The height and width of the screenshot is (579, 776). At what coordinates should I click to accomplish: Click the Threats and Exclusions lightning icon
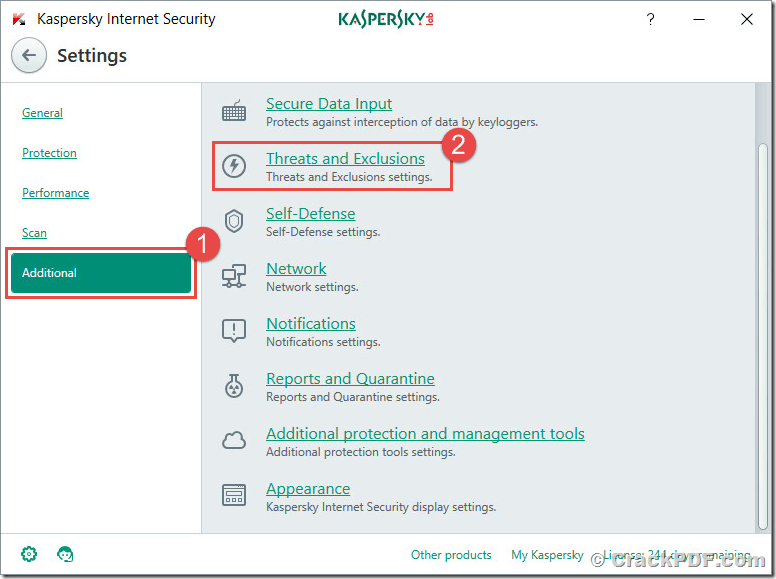coord(234,166)
